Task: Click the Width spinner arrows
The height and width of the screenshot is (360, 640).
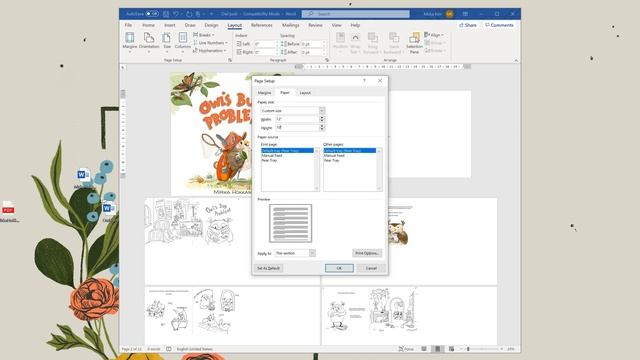Action: (322, 119)
